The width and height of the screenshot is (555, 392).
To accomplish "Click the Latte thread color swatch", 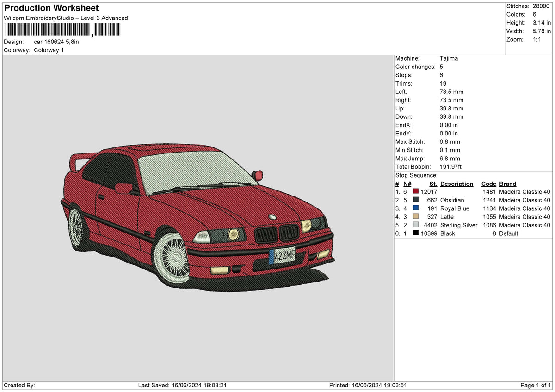I will [x=416, y=217].
